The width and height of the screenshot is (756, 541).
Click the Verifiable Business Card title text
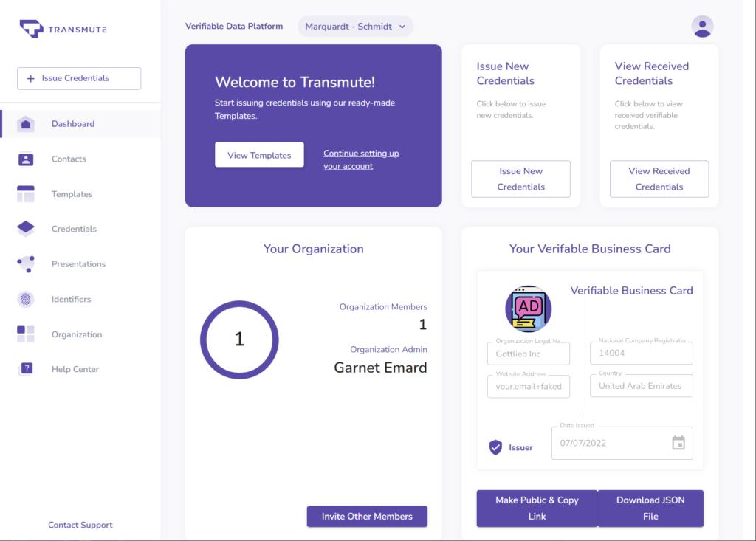[x=632, y=290]
